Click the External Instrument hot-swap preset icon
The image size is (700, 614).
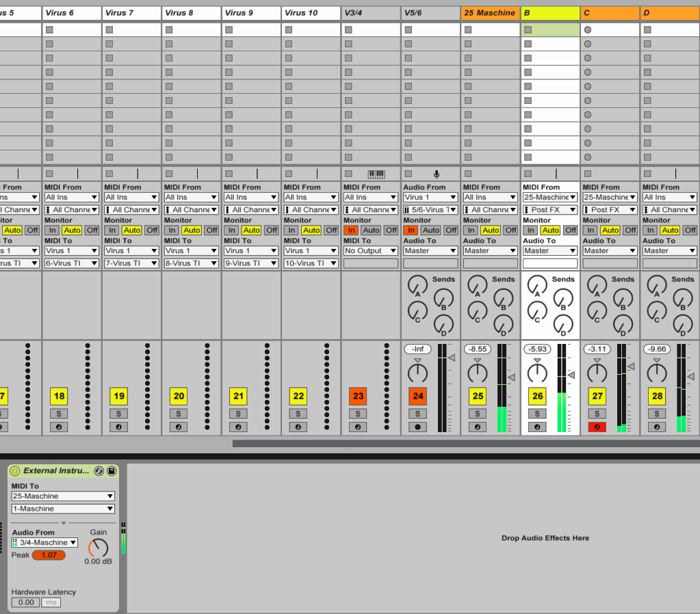(x=99, y=471)
